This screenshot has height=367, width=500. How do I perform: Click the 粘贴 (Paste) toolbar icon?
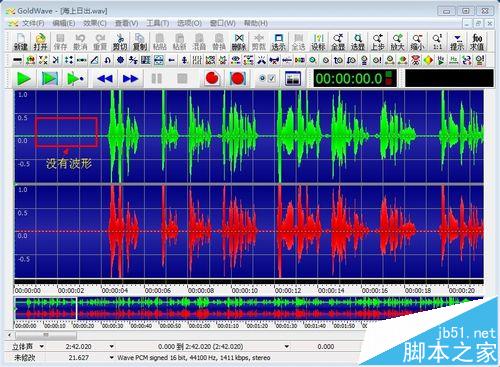pyautogui.click(x=160, y=42)
